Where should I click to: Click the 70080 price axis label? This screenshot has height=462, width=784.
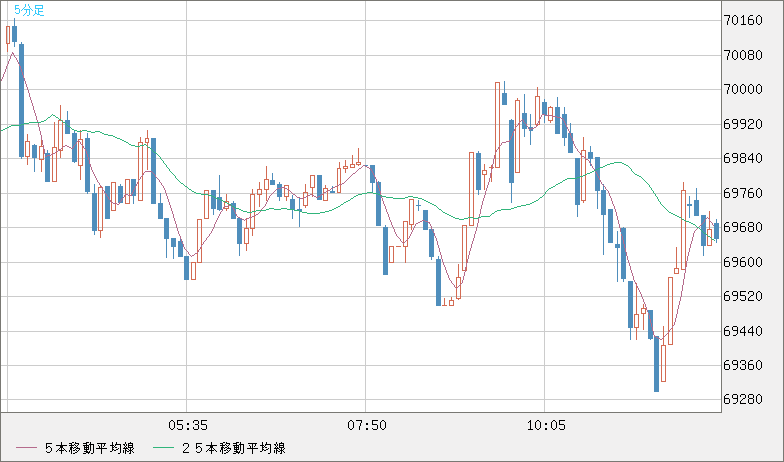point(743,55)
